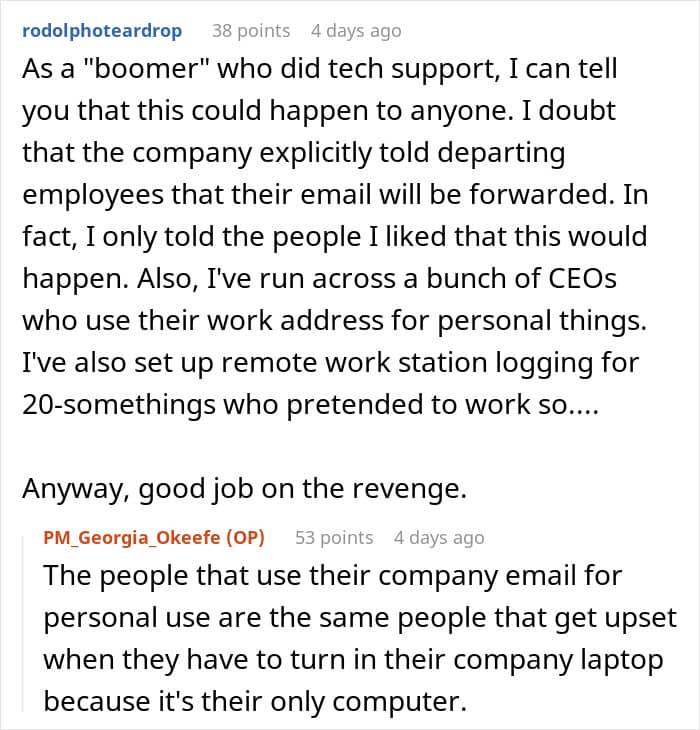700x730 pixels.
Task: Click the 53 points score
Action: pyautogui.click(x=334, y=537)
